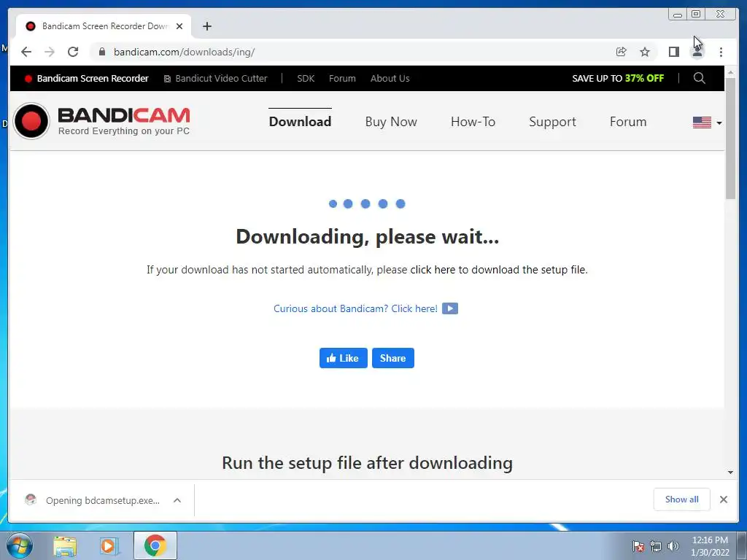Screen dimensions: 747x560
Task: Open a new browser tab
Action: 206,26
